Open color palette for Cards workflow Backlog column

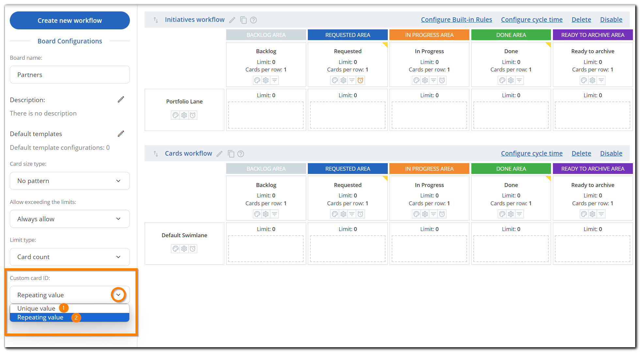[257, 214]
